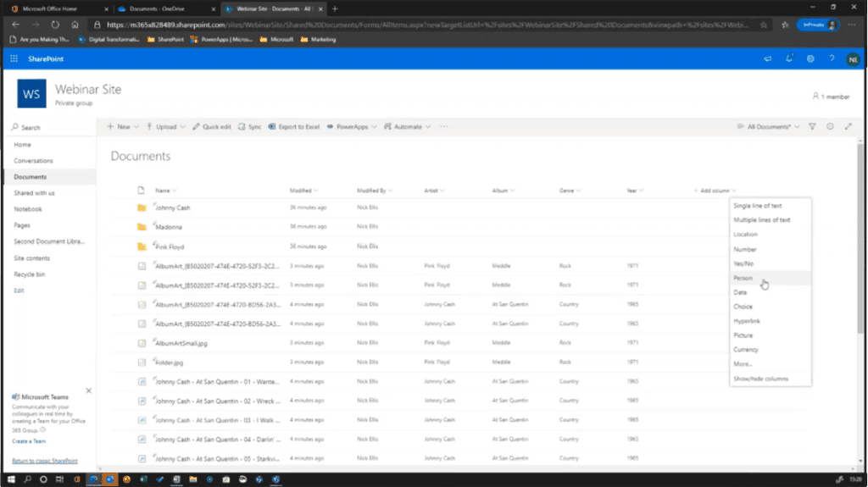Open the SharePoint app launcher waffle icon

(x=14, y=59)
